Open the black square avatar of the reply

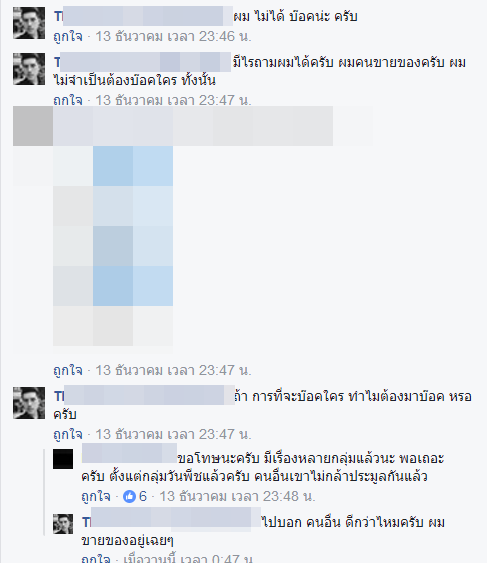[63, 459]
